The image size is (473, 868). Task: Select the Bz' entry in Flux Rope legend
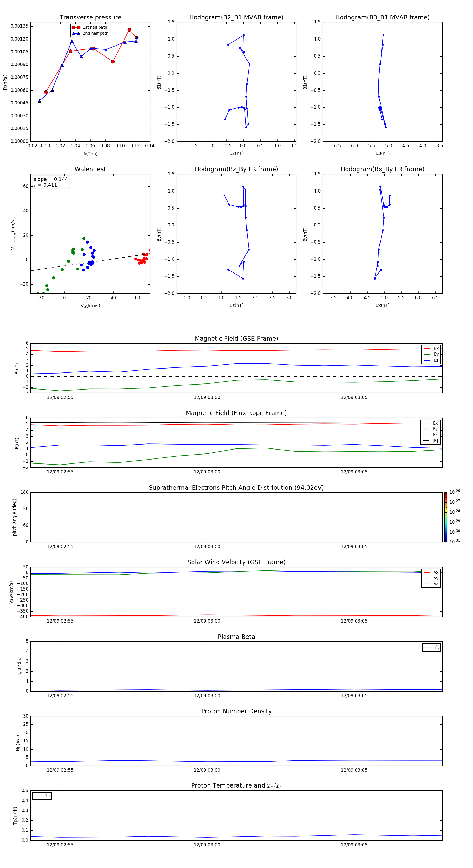coord(431,435)
